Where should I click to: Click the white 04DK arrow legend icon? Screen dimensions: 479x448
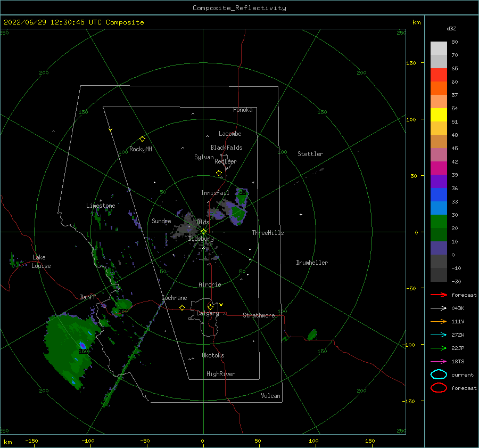[439, 308]
